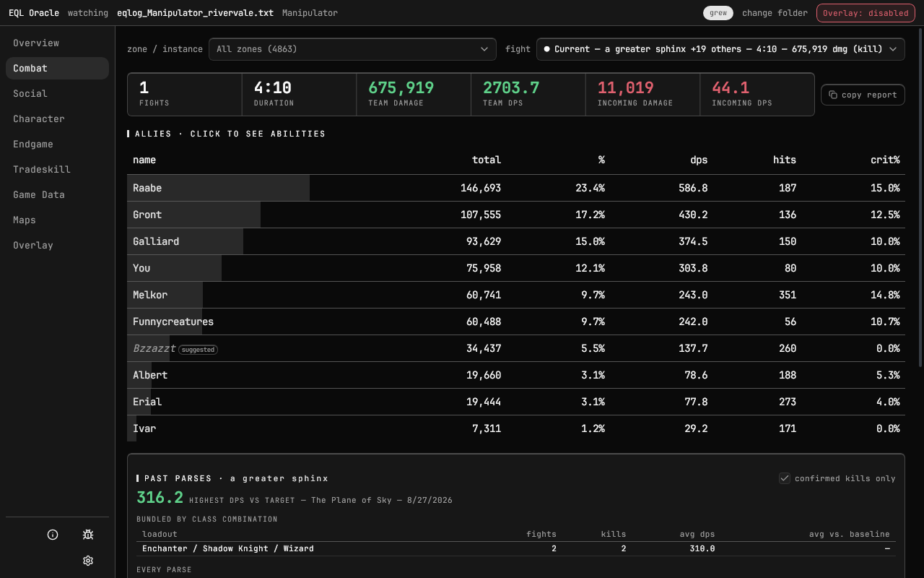Viewport: 924px width, 578px height.
Task: Sort allies table by total column header
Action: (x=487, y=160)
